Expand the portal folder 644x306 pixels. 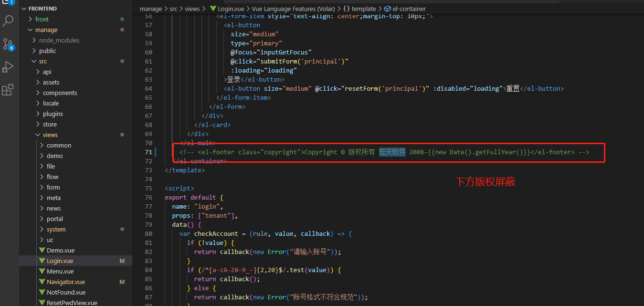pos(55,219)
